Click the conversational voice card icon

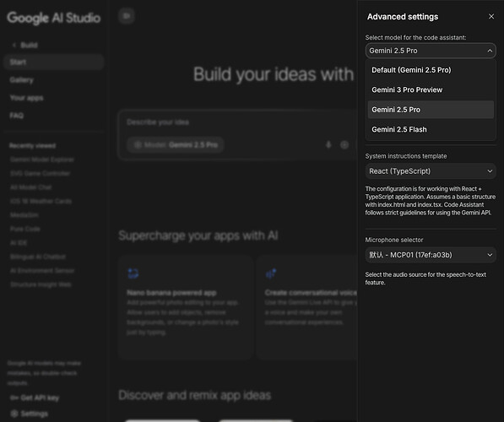271,273
